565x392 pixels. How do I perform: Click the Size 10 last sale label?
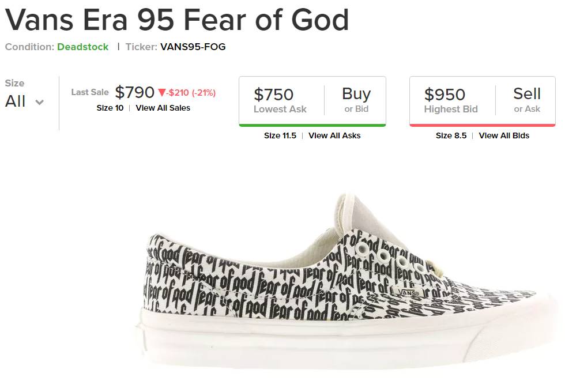pyautogui.click(x=110, y=108)
